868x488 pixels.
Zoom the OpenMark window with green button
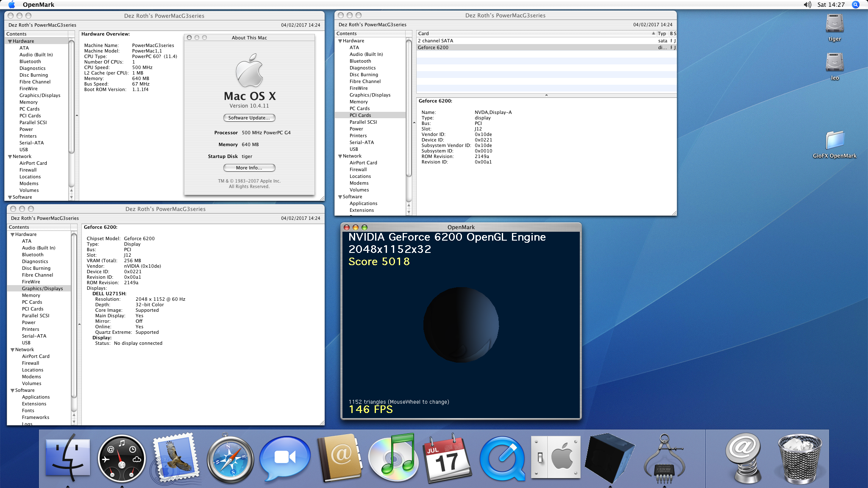364,227
